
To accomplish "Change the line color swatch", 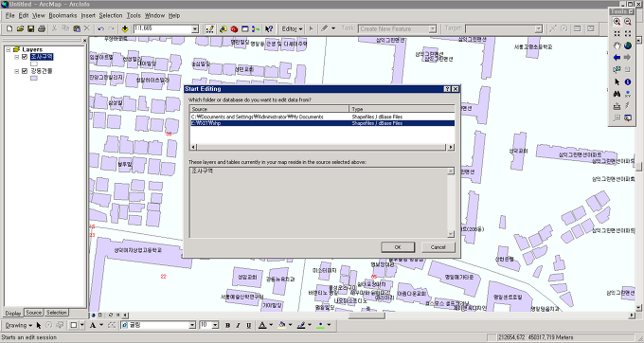I will point(301,325).
